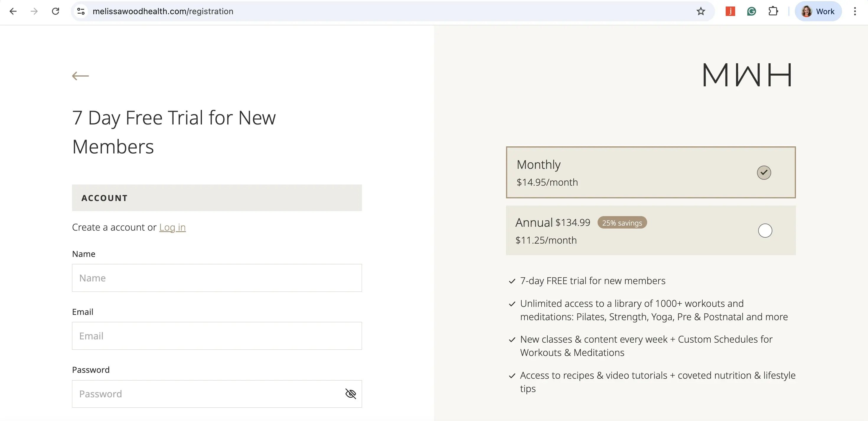Open the Grammarly extension icon
The width and height of the screenshot is (868, 421).
point(751,11)
